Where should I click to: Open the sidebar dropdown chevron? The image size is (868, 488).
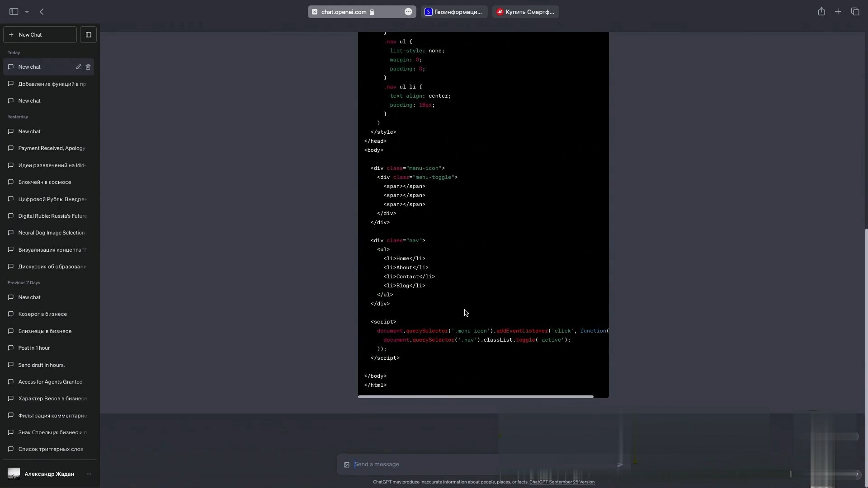(27, 12)
